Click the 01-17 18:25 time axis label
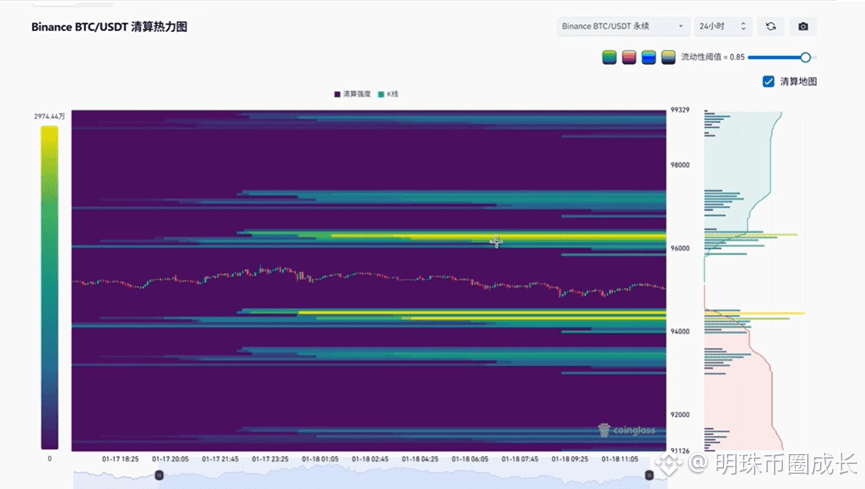The image size is (865, 489). (x=120, y=459)
